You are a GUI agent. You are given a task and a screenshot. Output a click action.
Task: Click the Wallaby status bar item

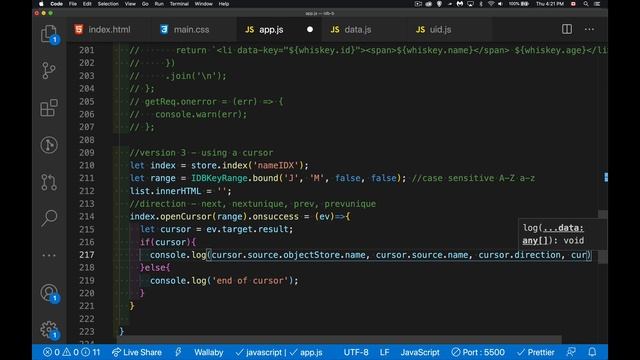tap(209, 352)
